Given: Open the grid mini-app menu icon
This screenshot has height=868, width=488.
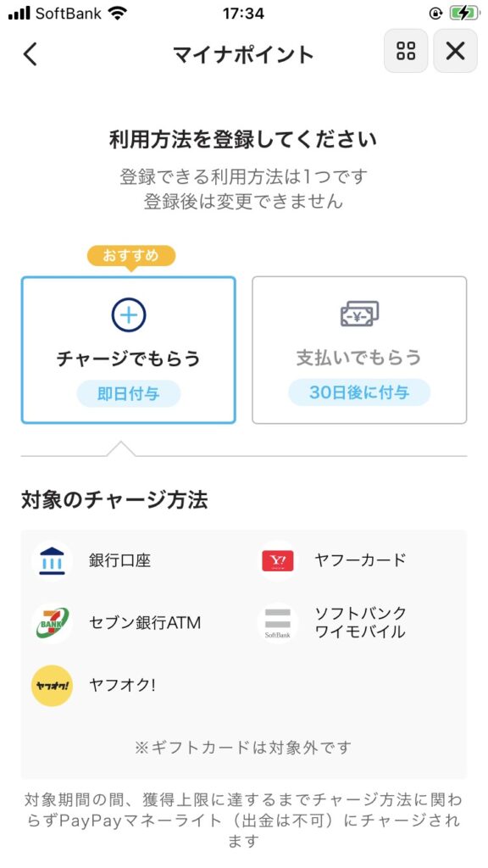Looking at the screenshot, I should (406, 51).
